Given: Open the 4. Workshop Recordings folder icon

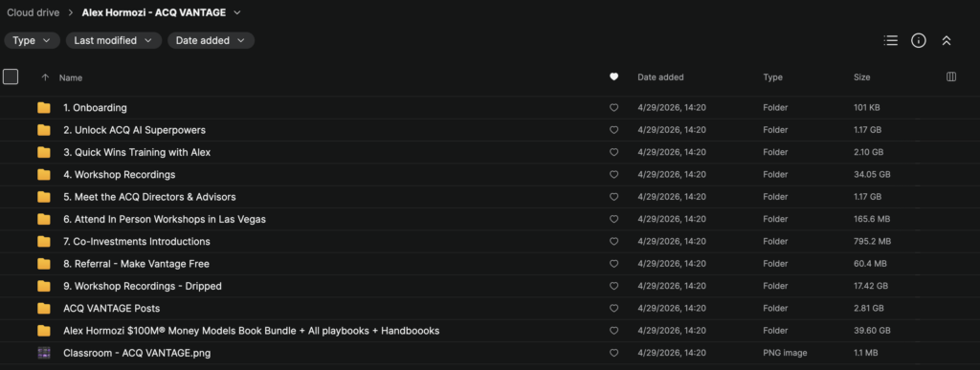Looking at the screenshot, I should tap(44, 175).
